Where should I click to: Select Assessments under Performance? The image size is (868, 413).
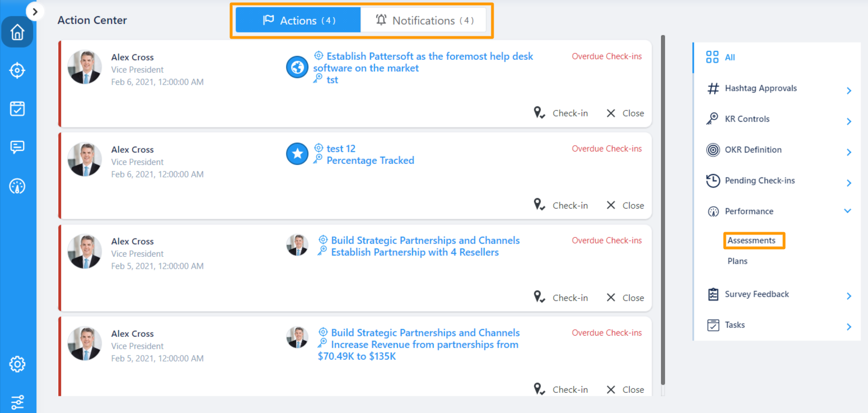752,241
